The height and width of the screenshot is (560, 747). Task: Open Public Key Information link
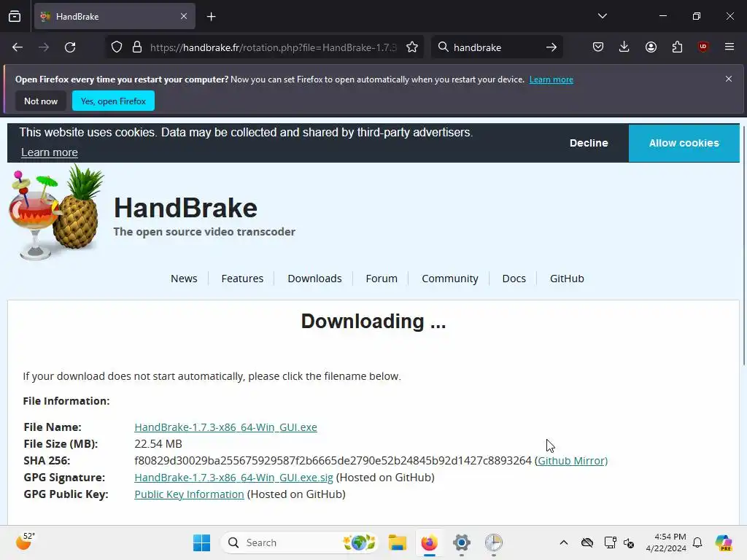coord(189,494)
